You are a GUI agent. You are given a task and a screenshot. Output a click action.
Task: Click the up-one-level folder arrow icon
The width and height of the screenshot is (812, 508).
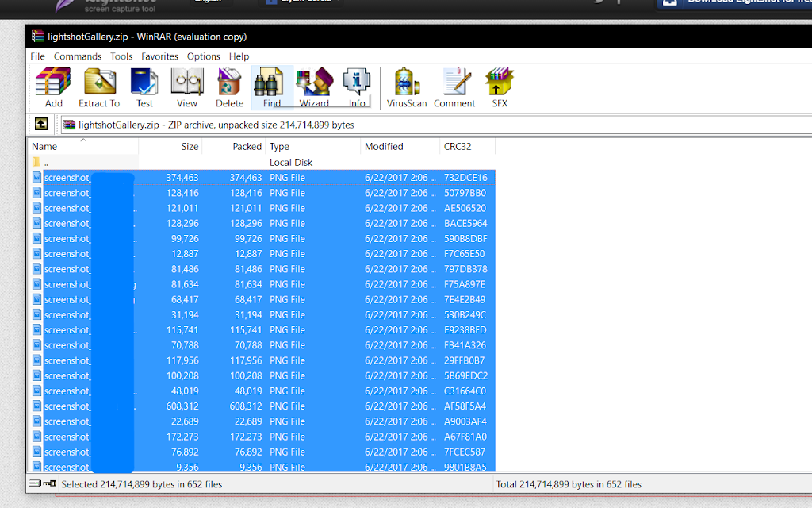tap(41, 124)
